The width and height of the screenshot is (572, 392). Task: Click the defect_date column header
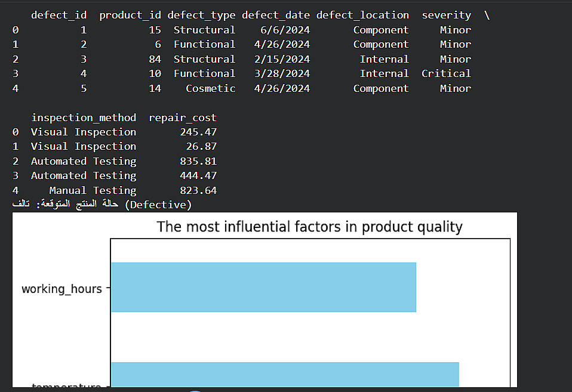click(x=275, y=15)
